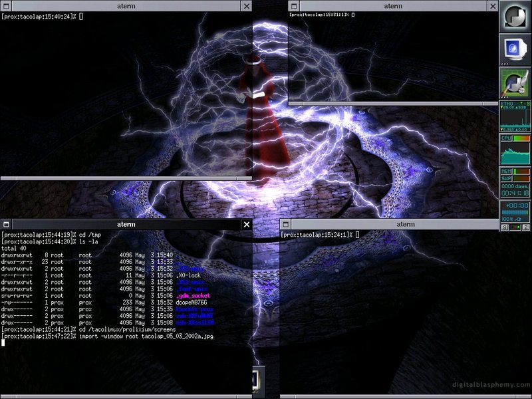
Task: Click the prompt [prox:tacolap:15:31:1]%
Action: 319,15
